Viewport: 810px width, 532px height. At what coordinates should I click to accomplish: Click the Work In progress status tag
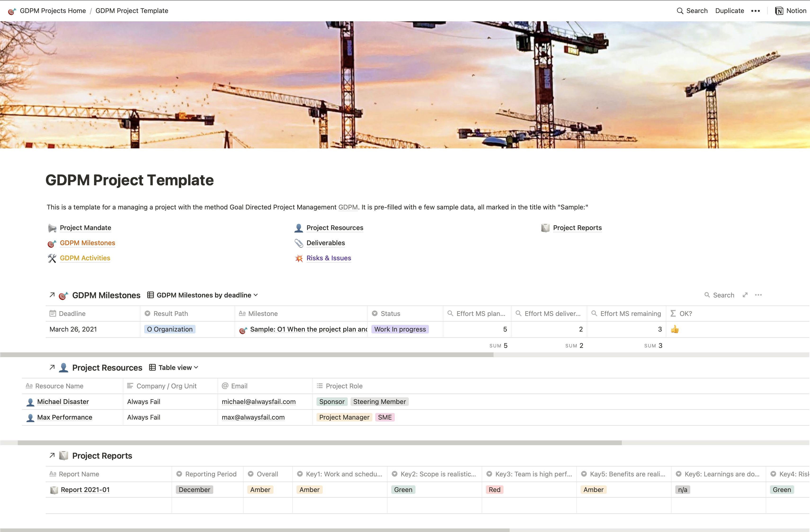coord(400,329)
